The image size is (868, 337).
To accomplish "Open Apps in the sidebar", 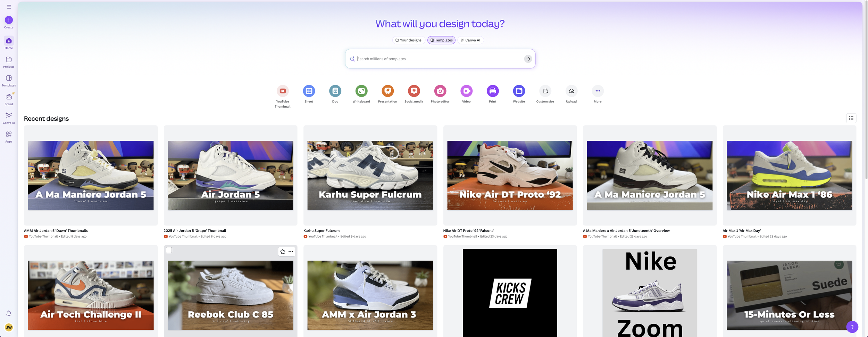I will 9,137.
